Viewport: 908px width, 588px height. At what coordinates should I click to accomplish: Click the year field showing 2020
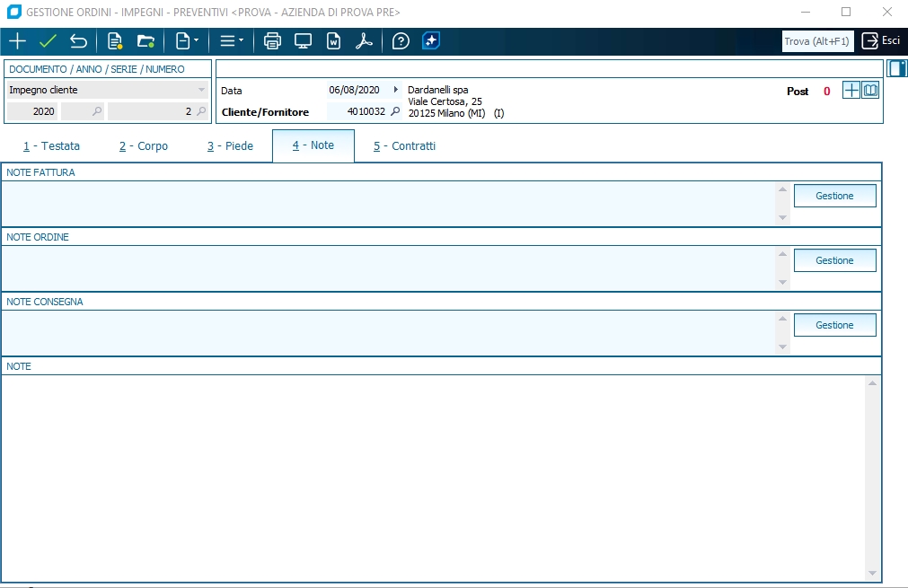(x=32, y=111)
